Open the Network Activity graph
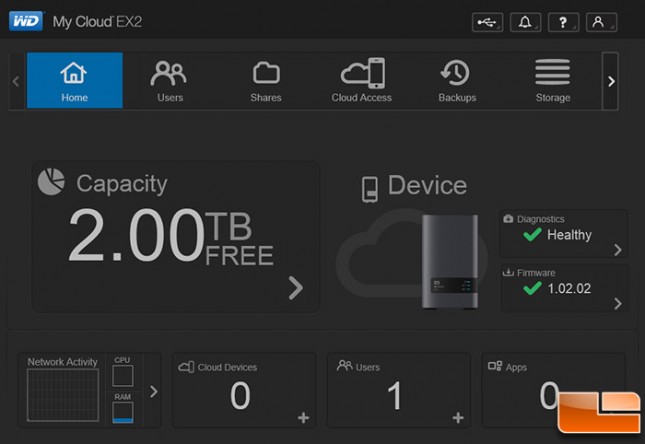Viewport: 645px width, 444px height. (x=63, y=395)
